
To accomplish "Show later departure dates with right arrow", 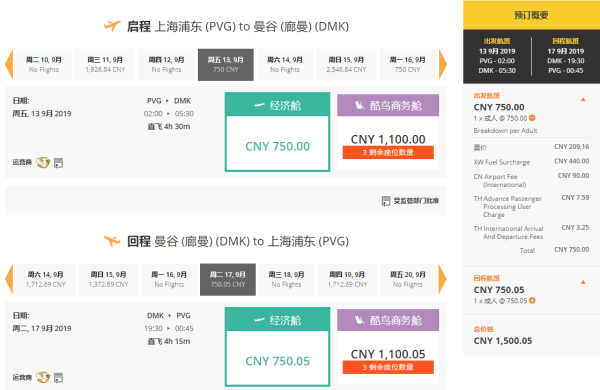I will [443, 64].
